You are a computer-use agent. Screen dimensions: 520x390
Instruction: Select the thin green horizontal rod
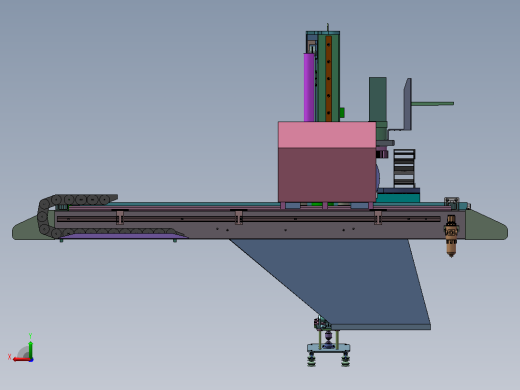click(433, 104)
